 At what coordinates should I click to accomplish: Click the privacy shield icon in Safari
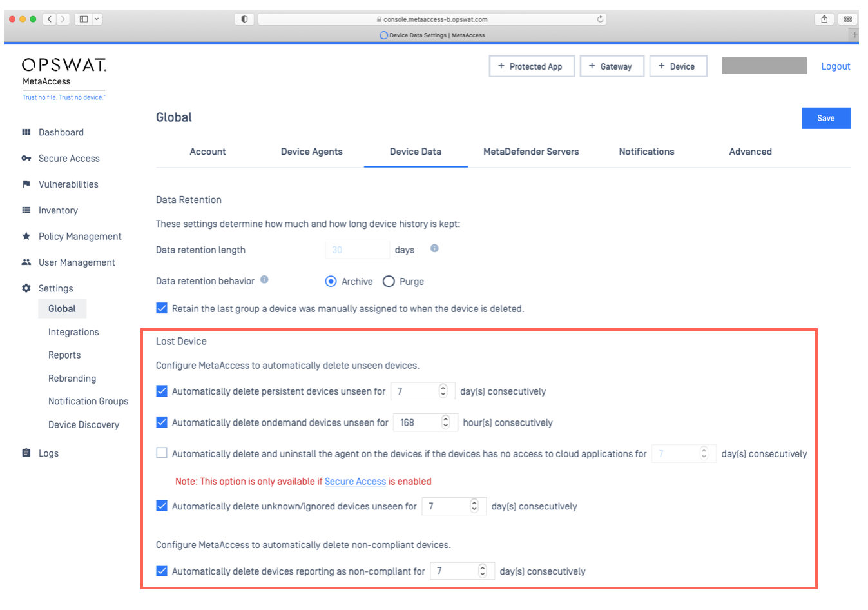[244, 19]
